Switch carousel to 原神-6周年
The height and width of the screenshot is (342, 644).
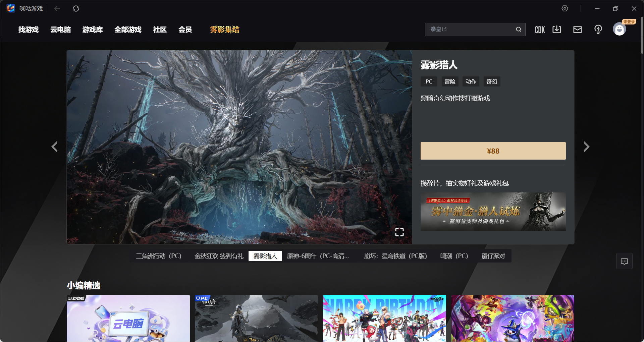318,256
